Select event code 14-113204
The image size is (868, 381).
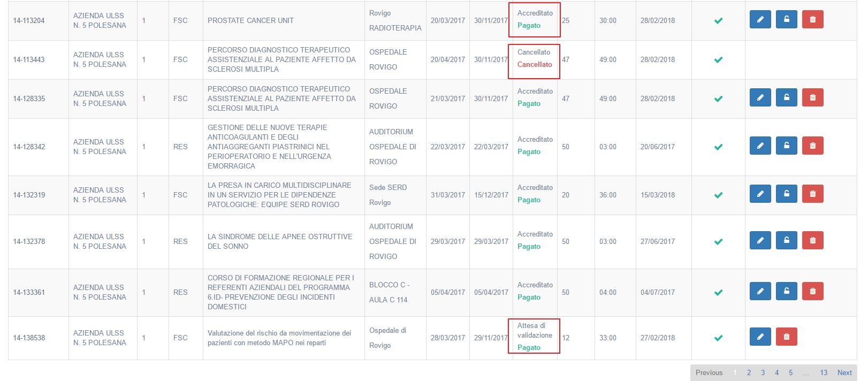[x=29, y=21]
